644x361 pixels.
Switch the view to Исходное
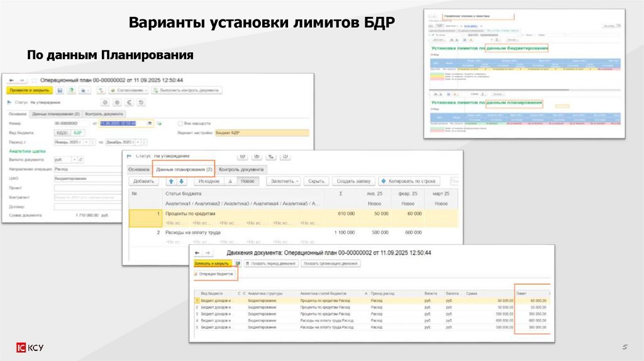[209, 181]
